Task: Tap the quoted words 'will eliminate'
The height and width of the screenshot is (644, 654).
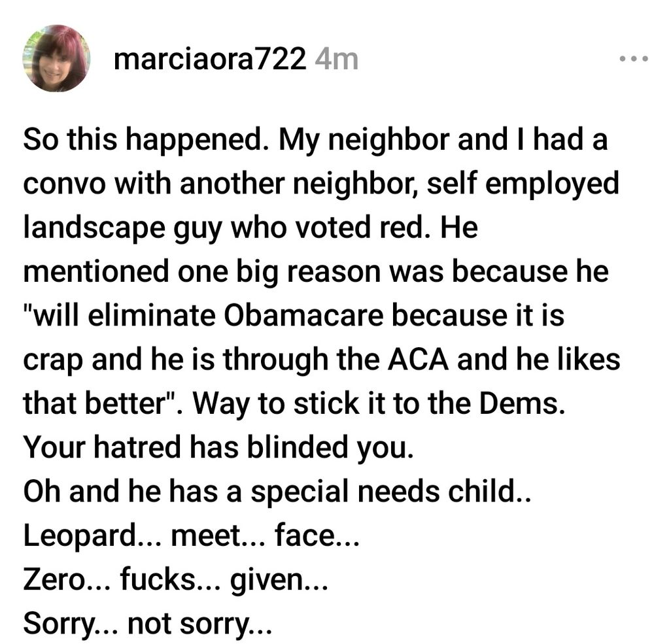Action: [124, 315]
